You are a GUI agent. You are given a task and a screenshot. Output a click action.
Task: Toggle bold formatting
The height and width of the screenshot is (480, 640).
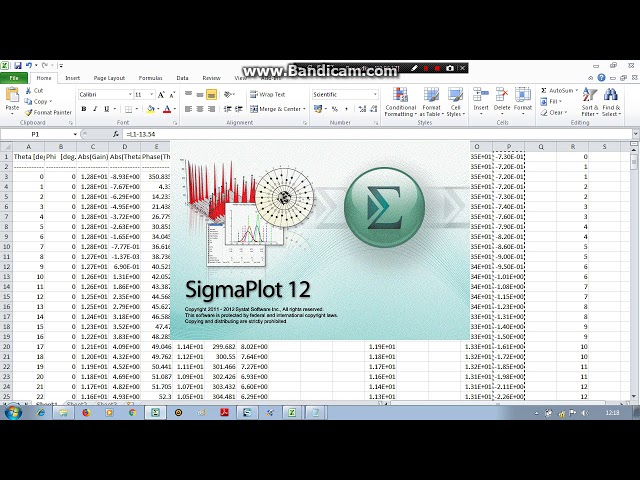[x=84, y=109]
